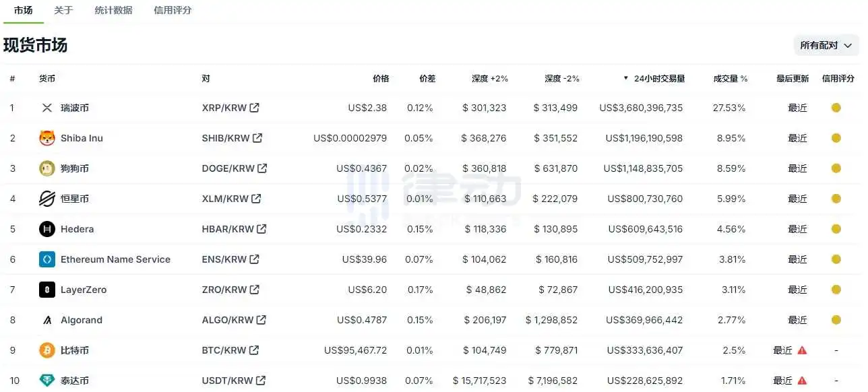Click the Shiba Inu coin logo
Image resolution: width=868 pixels, height=392 pixels.
tap(47, 138)
